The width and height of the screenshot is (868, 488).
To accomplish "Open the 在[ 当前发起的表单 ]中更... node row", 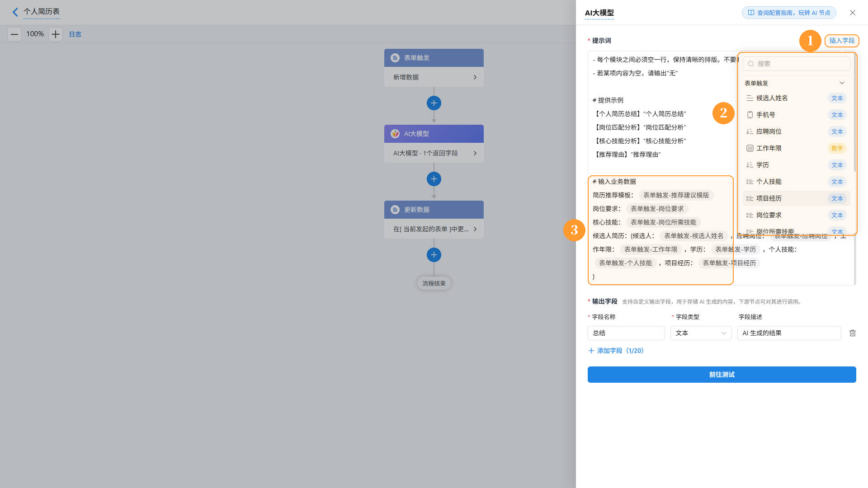I will coord(434,229).
